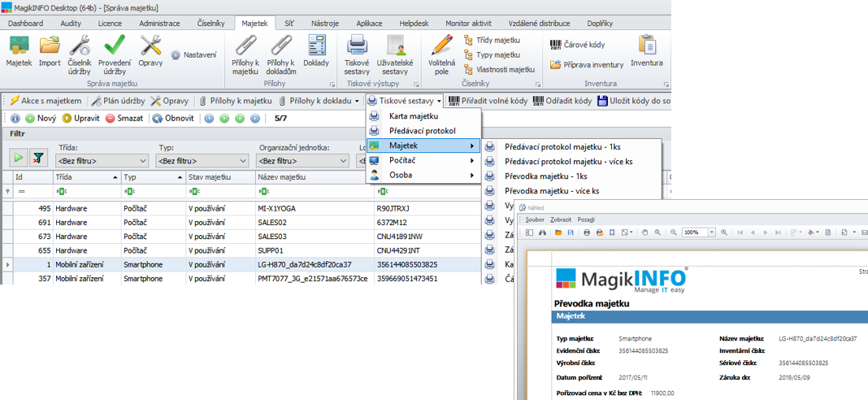Click the open folder icon in Náhled toolbar
The width and height of the screenshot is (868, 400).
tap(558, 233)
